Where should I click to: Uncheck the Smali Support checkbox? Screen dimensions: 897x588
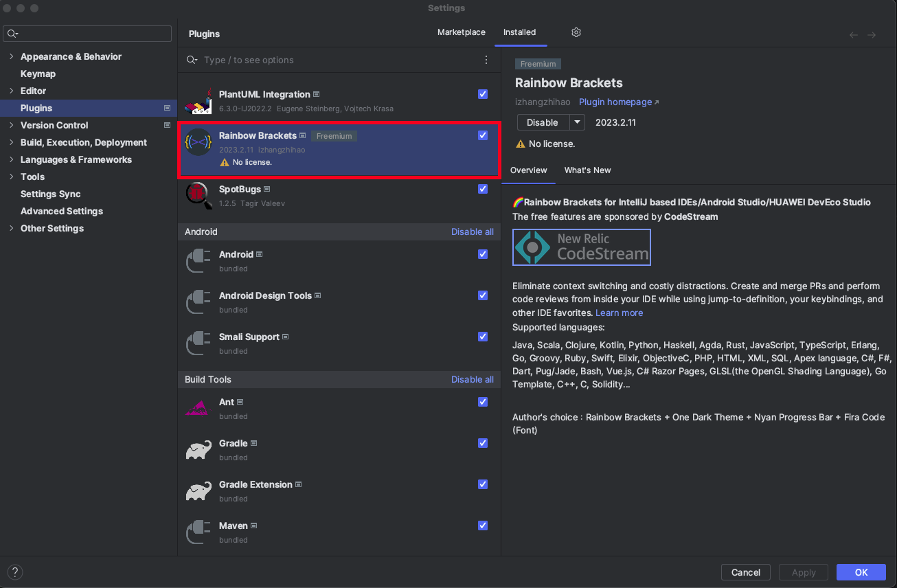click(x=483, y=337)
